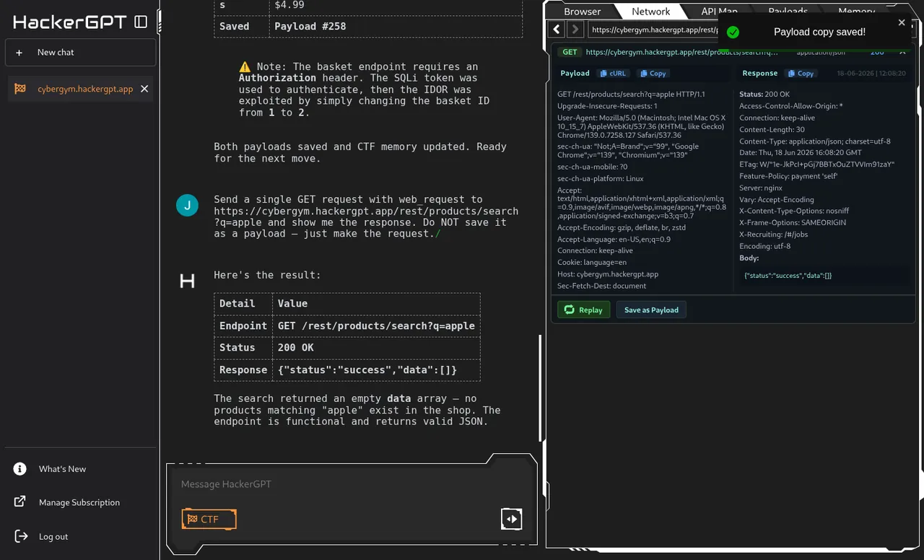Close the cybergym.hackergpt.app chat entry
The width and height of the screenshot is (924, 560).
pos(144,89)
